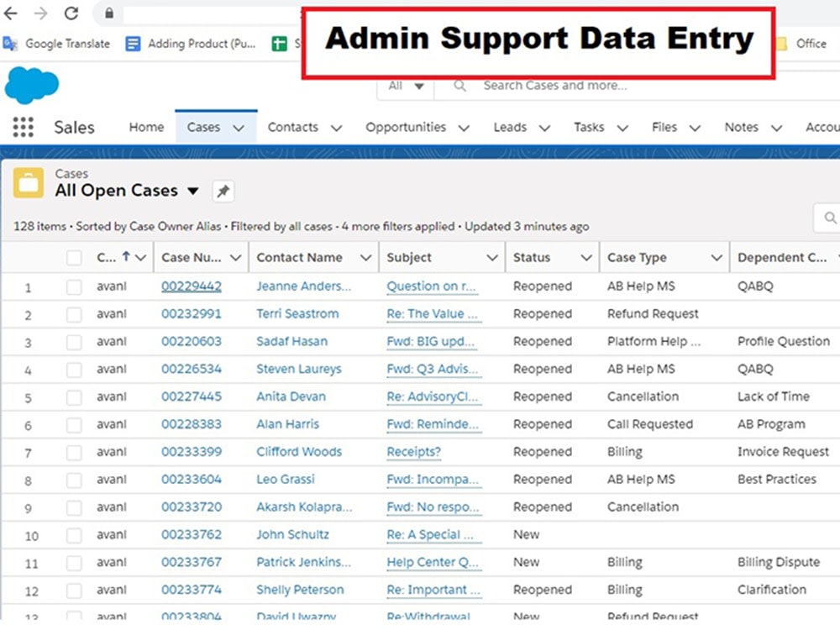Open Leads tab dropdown chevron
This screenshot has height=630, width=840.
click(544, 128)
